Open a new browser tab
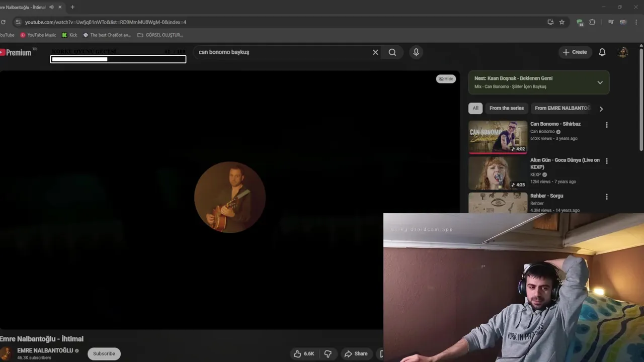Screen dimensions: 644x362 (x=72, y=7)
